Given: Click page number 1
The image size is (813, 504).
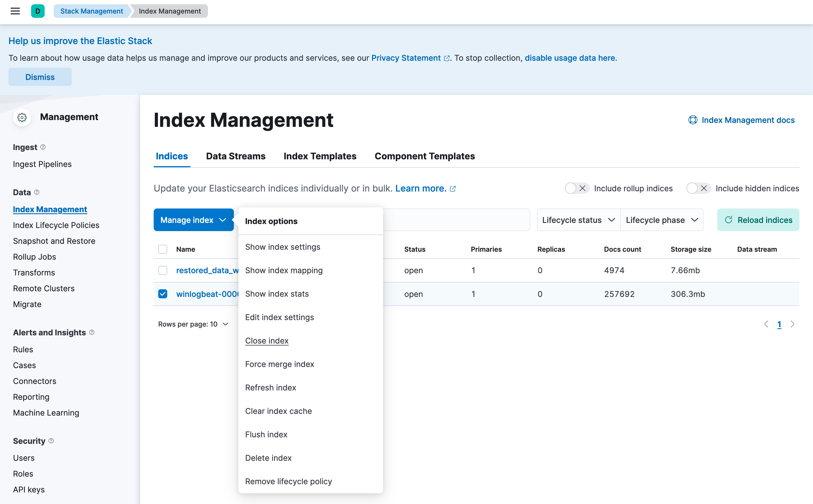Looking at the screenshot, I should tap(779, 324).
